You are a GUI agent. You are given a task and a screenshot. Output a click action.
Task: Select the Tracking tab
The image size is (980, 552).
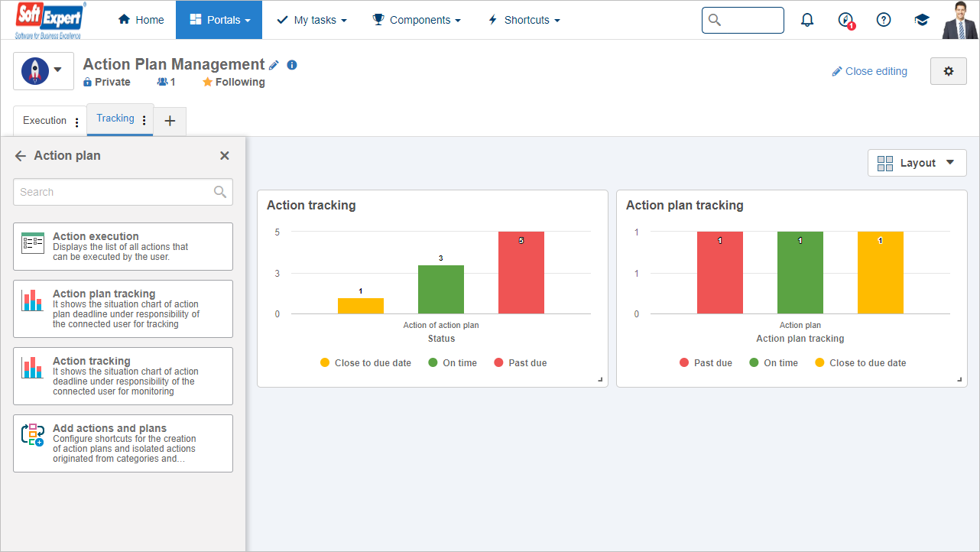tap(115, 119)
